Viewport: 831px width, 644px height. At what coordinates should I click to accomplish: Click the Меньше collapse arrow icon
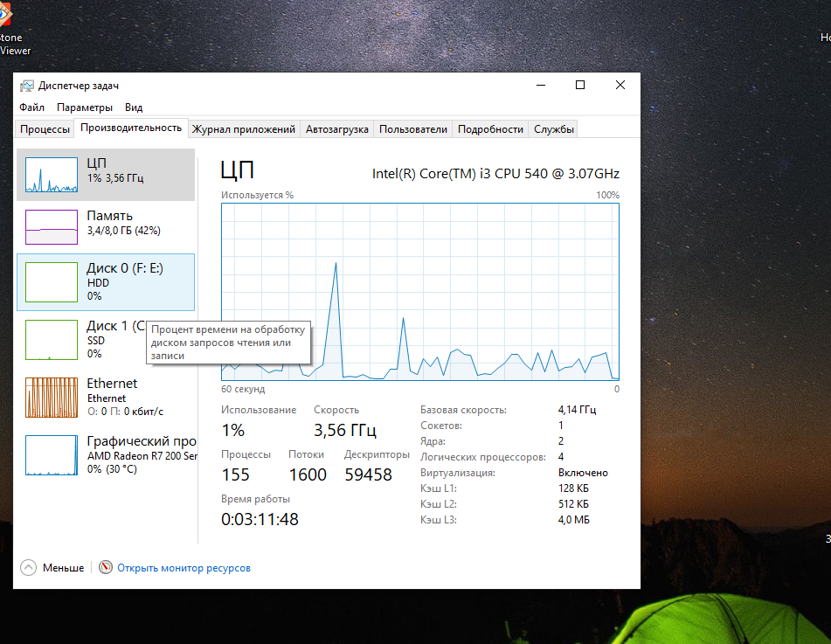28,568
